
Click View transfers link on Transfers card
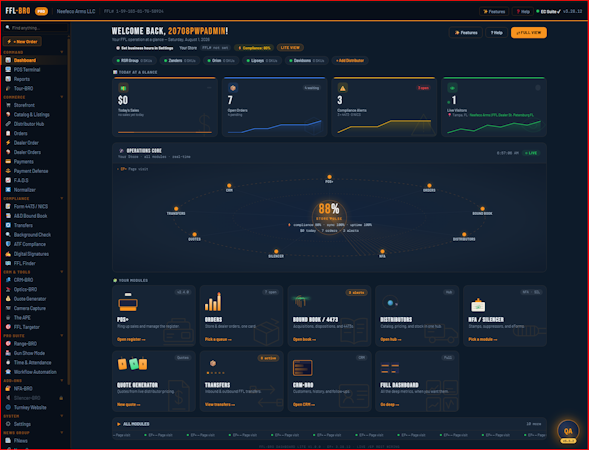(x=220, y=405)
